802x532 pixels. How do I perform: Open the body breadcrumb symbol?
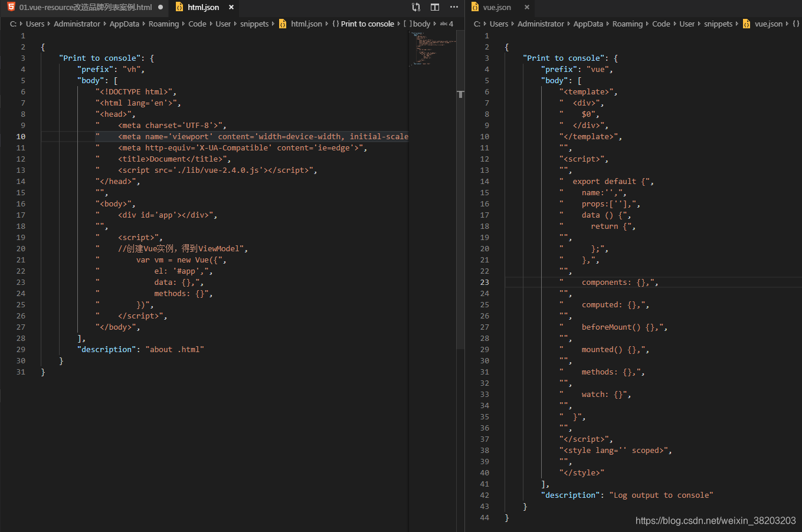[417, 24]
